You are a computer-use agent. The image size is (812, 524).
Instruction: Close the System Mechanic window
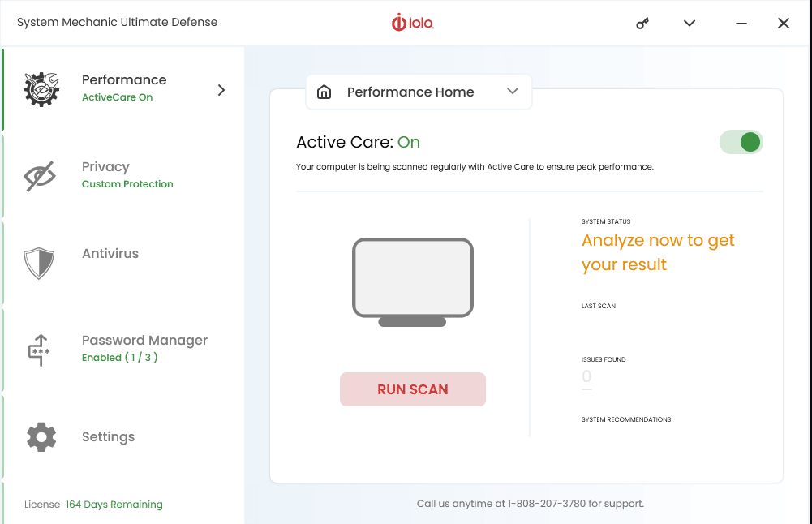(784, 24)
